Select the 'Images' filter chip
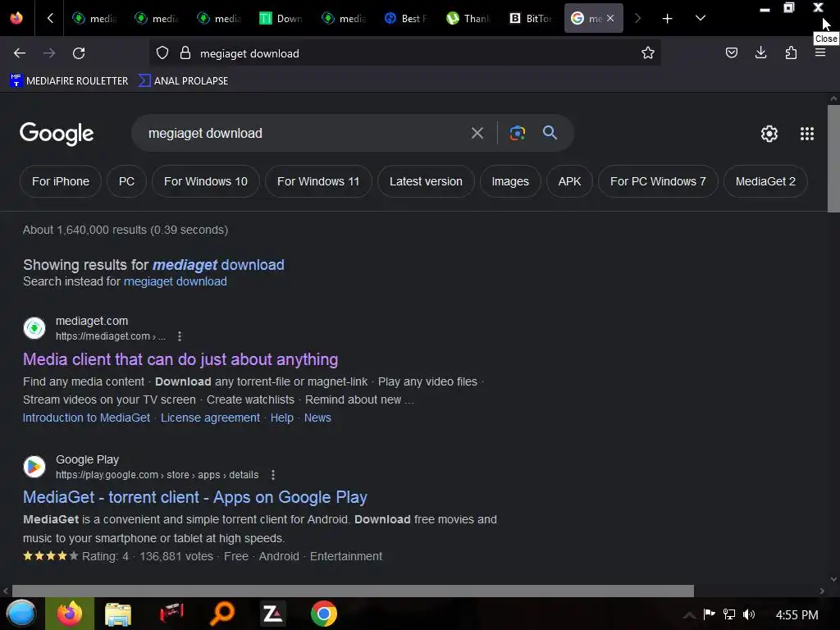This screenshot has height=630, width=840. point(510,181)
